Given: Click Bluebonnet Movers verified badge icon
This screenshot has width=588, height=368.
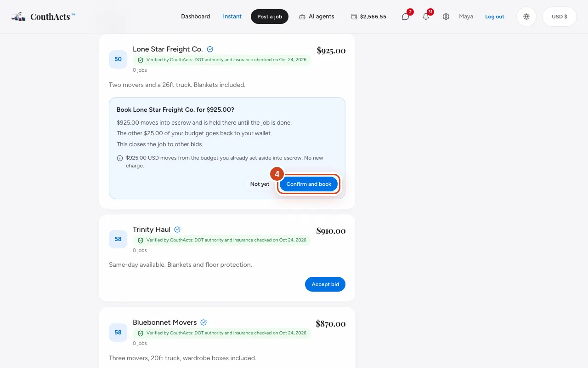Looking at the screenshot, I should [x=204, y=322].
